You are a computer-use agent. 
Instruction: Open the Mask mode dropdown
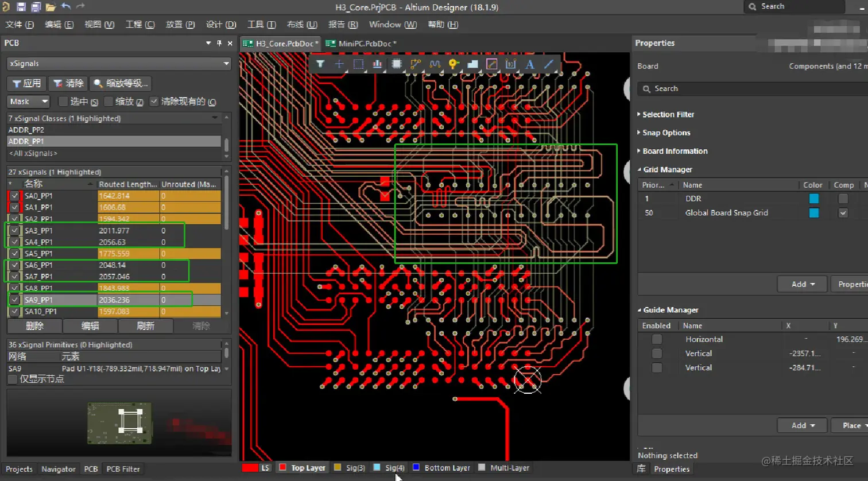click(x=29, y=102)
